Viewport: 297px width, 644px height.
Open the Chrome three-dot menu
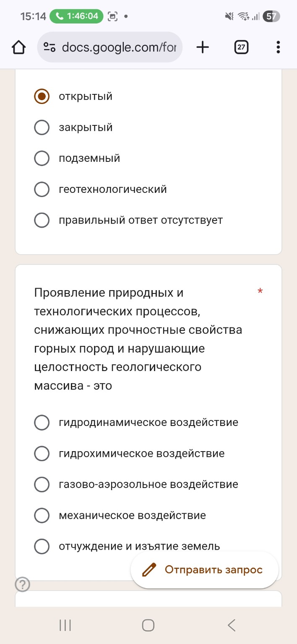click(x=278, y=47)
